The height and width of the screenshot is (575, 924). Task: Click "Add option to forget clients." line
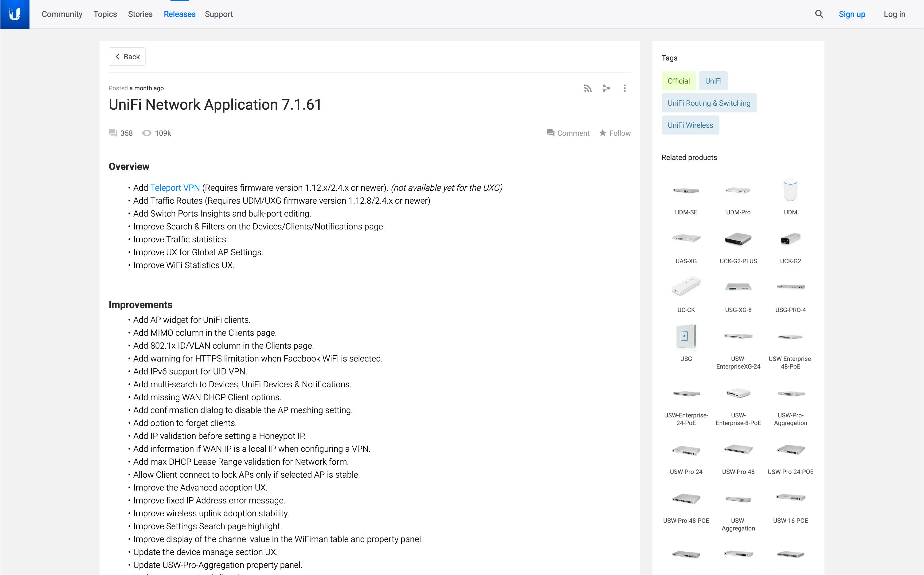coord(185,423)
